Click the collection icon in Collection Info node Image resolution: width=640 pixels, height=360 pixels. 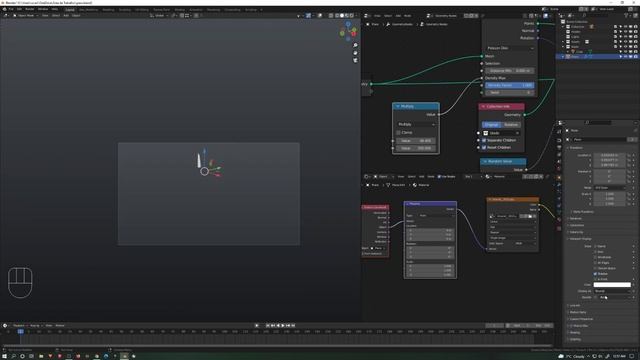(x=486, y=133)
